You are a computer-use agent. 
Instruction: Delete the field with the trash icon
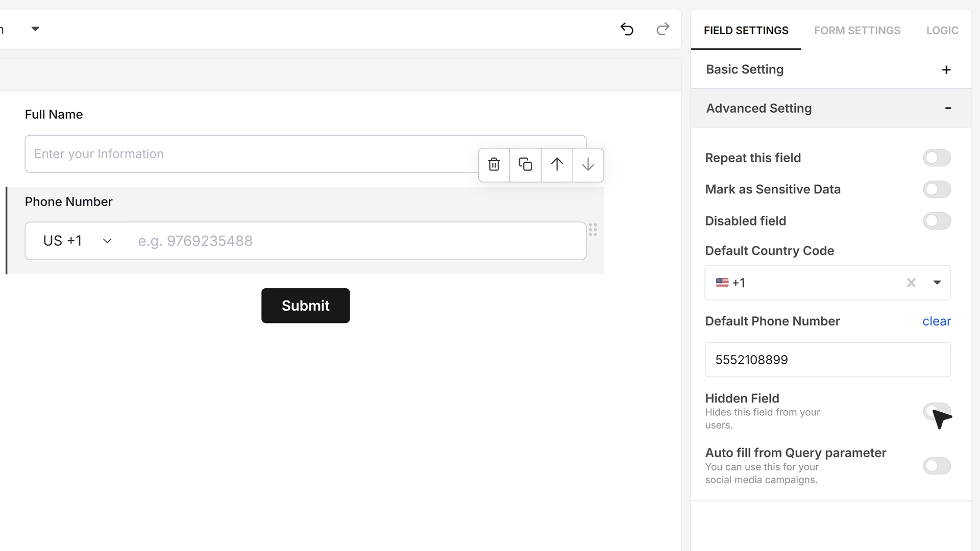pos(494,164)
